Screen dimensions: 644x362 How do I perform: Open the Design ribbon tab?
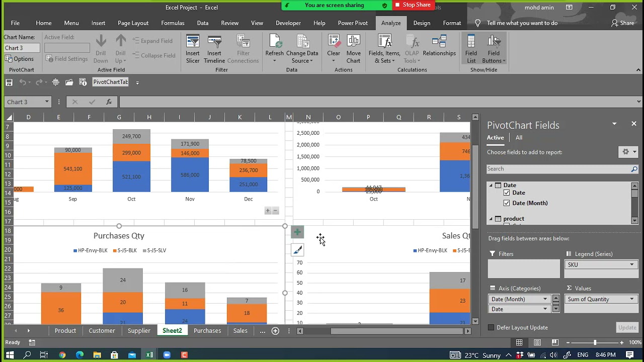pos(422,23)
